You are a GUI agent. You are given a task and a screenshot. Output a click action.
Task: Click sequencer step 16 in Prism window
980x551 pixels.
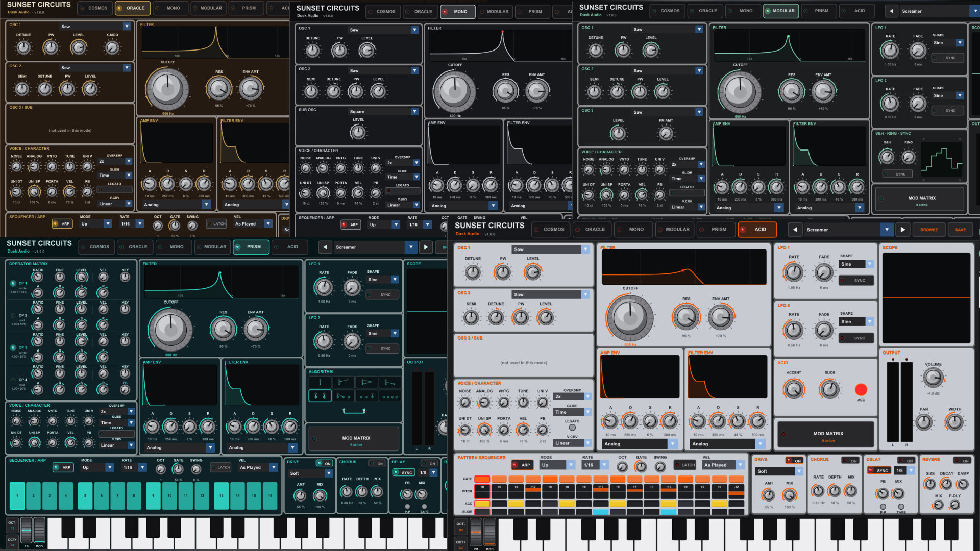pos(270,495)
